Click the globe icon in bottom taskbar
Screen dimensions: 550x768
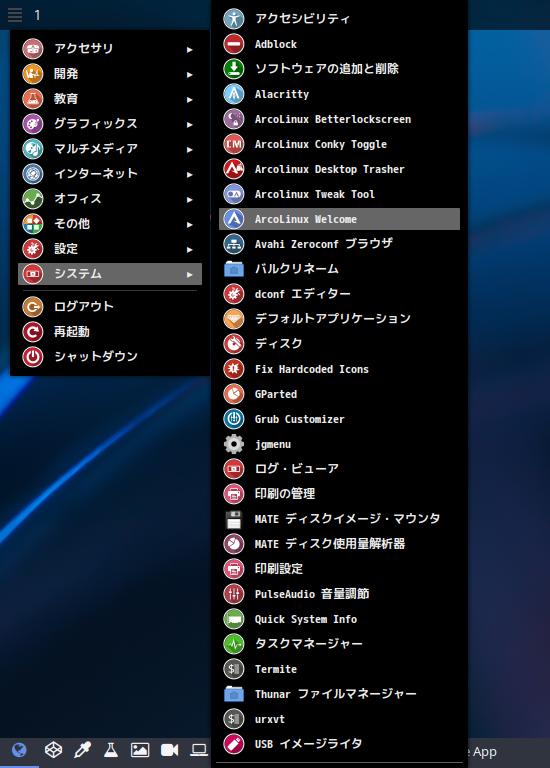(x=19, y=750)
